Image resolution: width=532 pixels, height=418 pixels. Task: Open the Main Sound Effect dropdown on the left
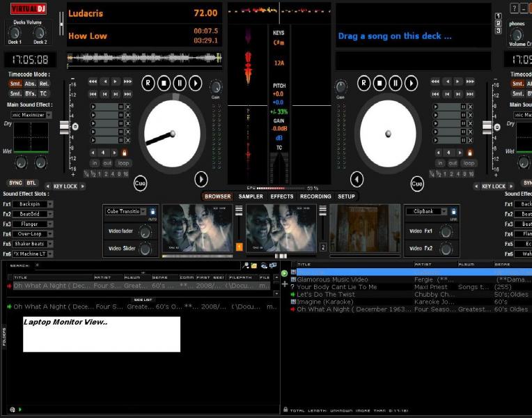point(49,115)
